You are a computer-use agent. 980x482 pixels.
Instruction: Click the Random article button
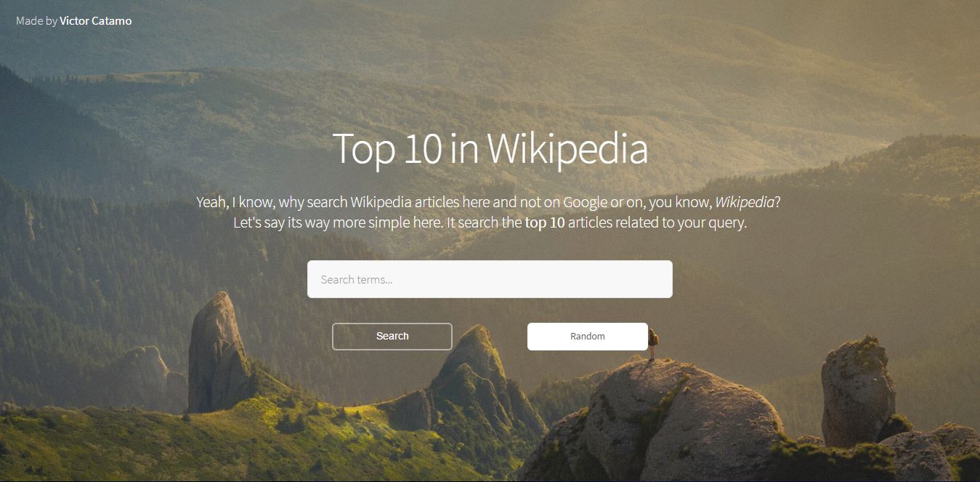point(588,337)
